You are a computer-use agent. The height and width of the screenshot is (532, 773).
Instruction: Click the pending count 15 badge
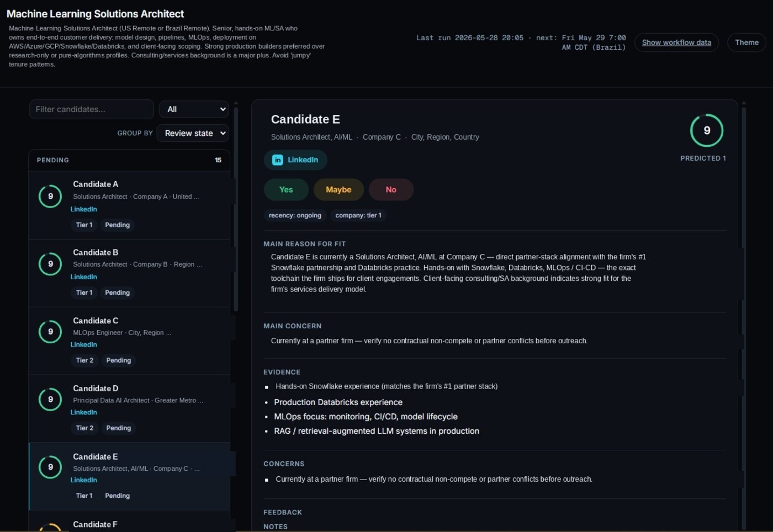pos(218,160)
